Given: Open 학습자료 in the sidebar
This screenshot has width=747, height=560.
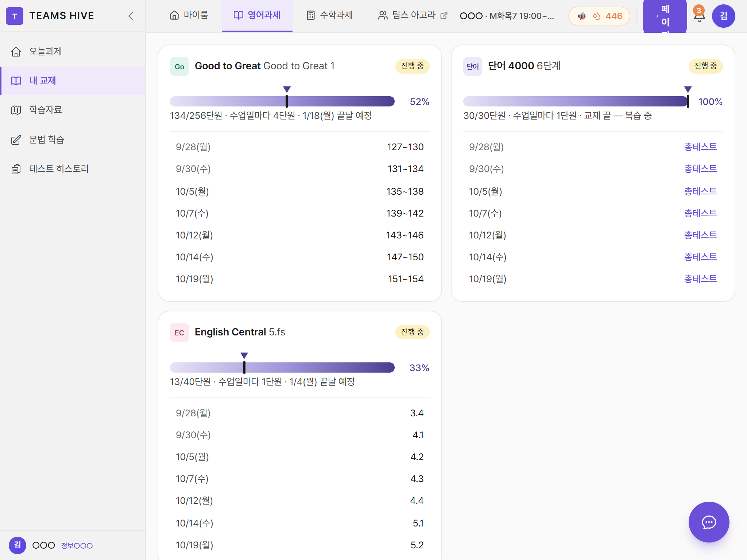Looking at the screenshot, I should (73, 110).
